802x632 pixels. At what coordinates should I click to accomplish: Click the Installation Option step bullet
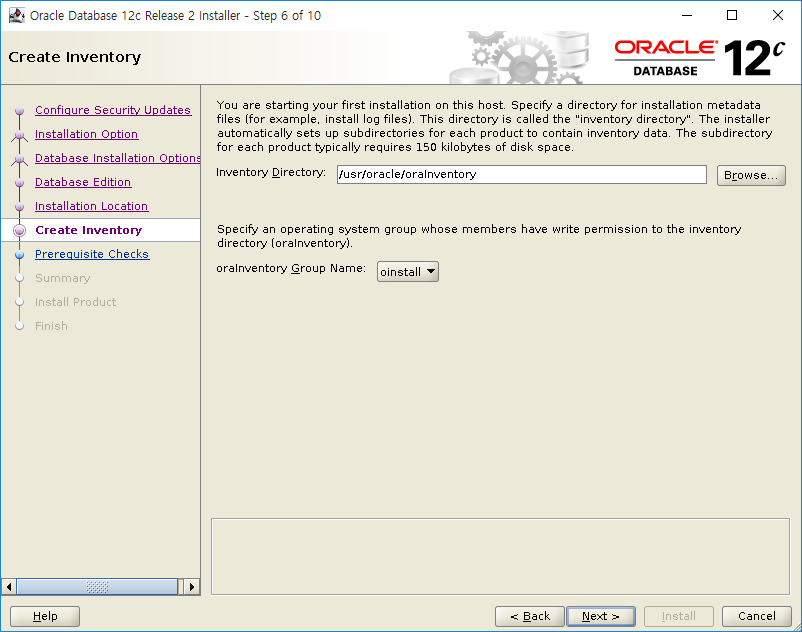pos(19,135)
